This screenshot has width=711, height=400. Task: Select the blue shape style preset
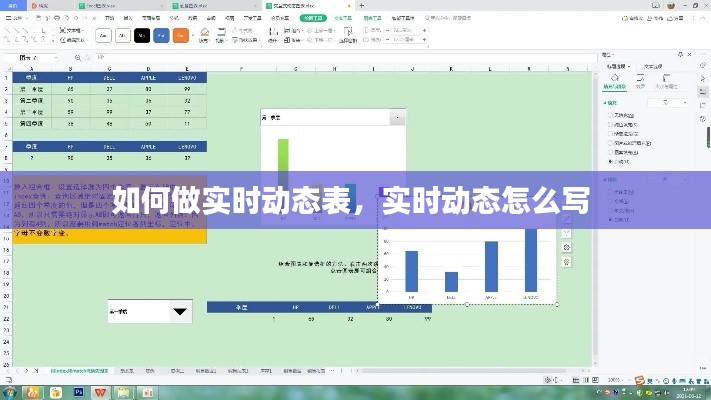point(160,35)
